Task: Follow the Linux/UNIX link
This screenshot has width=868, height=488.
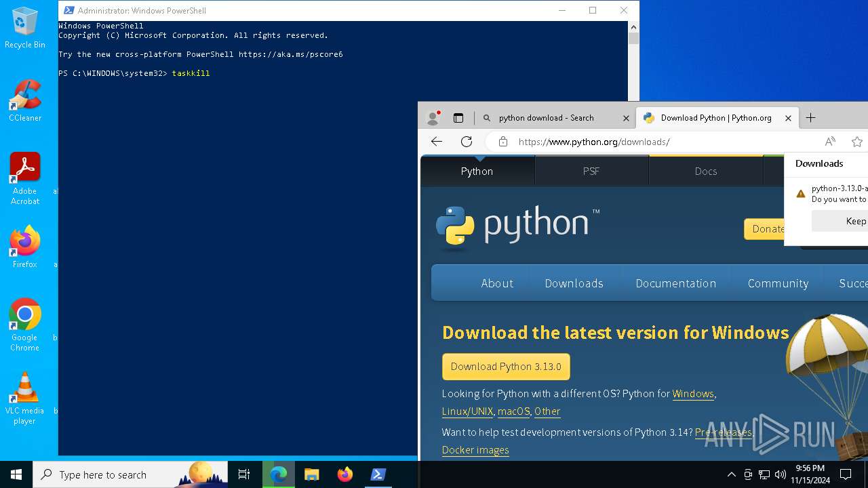Action: [x=467, y=411]
